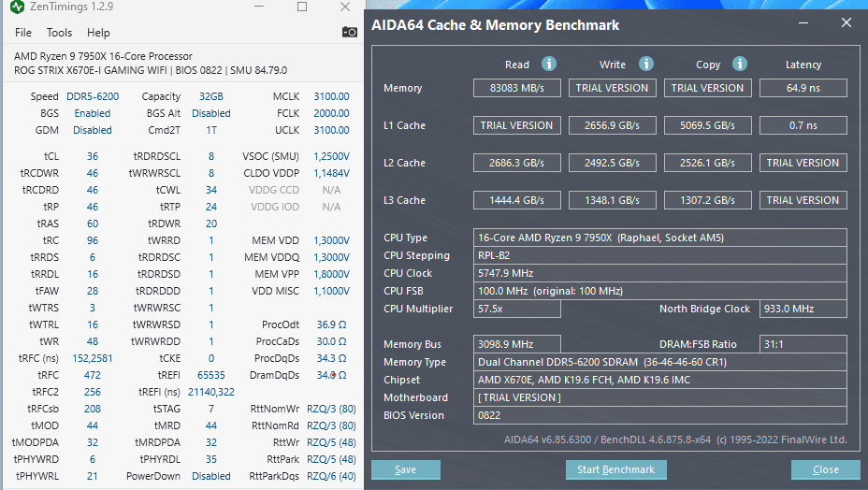Click Memory Read value 83083 MB/s

(x=517, y=88)
